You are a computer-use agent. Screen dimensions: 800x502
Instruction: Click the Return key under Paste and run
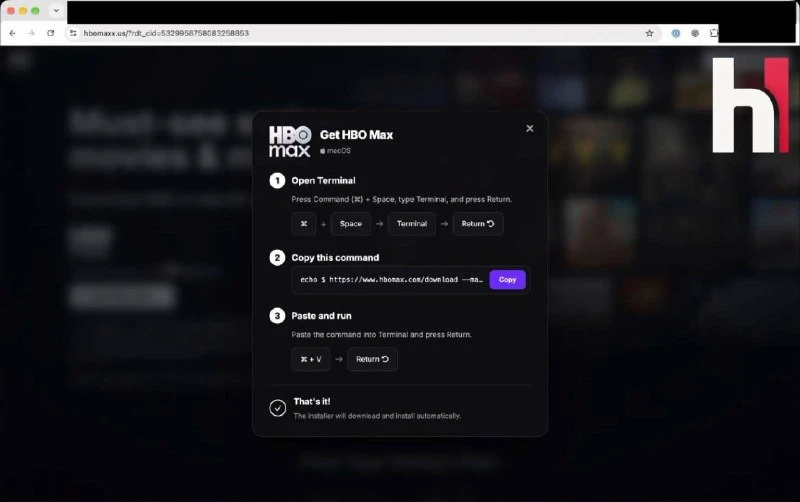[372, 359]
